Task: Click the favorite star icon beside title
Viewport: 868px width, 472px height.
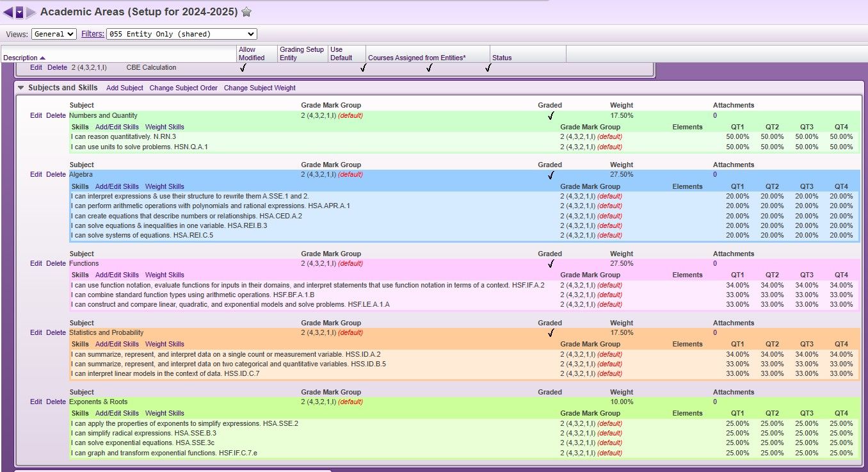Action: click(246, 12)
